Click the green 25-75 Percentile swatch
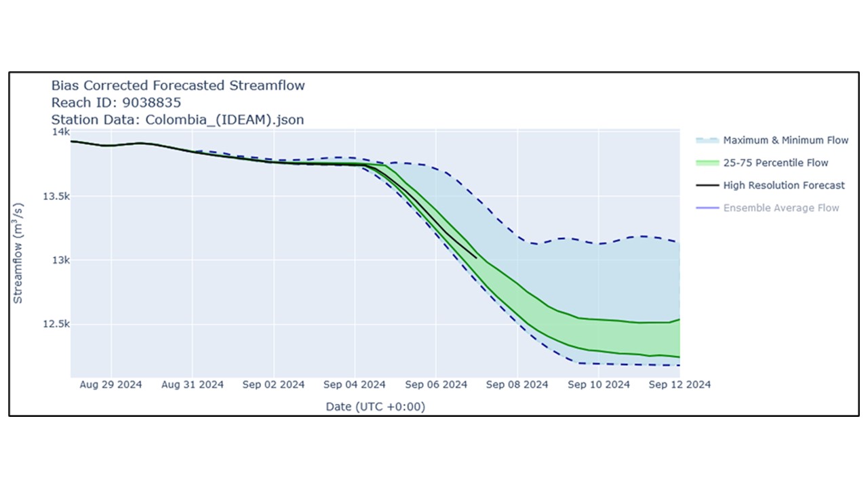The width and height of the screenshot is (868, 488). click(707, 163)
